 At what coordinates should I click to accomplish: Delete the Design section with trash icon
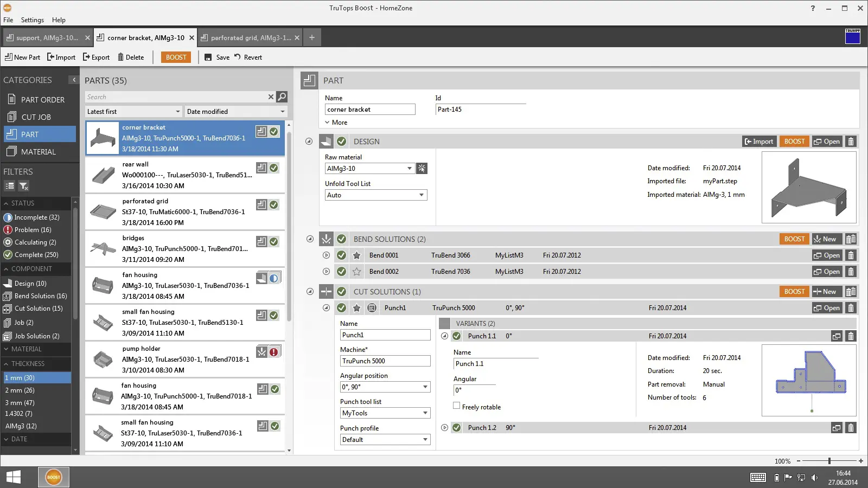[851, 142]
